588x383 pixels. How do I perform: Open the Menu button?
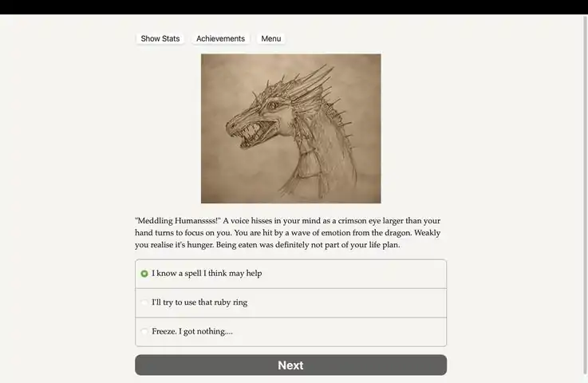tap(270, 38)
